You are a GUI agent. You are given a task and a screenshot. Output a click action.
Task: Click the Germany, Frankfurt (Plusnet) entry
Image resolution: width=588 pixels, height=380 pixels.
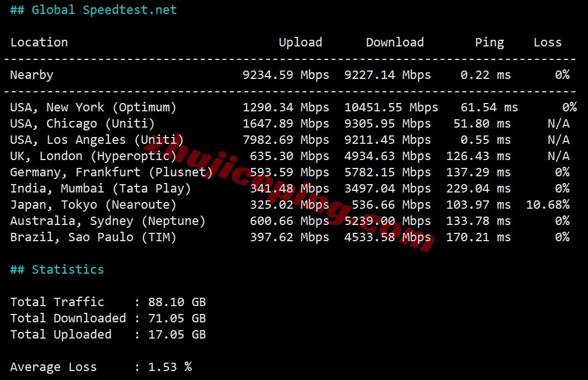click(x=111, y=172)
